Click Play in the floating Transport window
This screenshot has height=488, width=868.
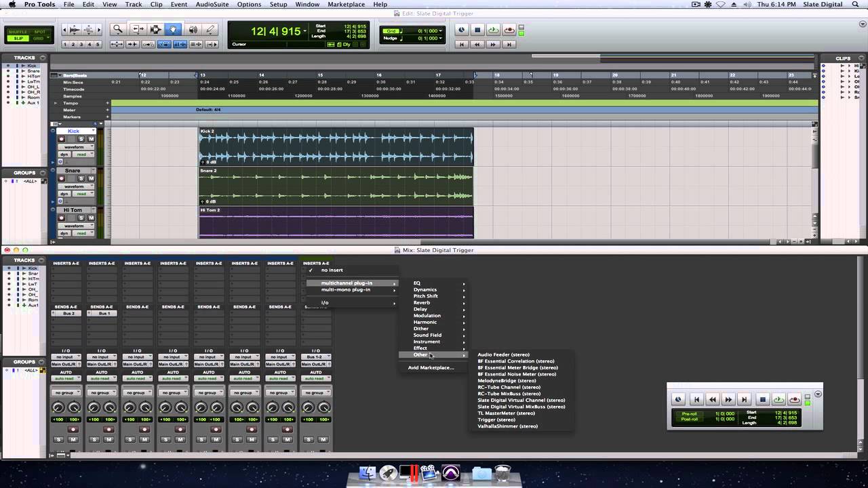778,400
